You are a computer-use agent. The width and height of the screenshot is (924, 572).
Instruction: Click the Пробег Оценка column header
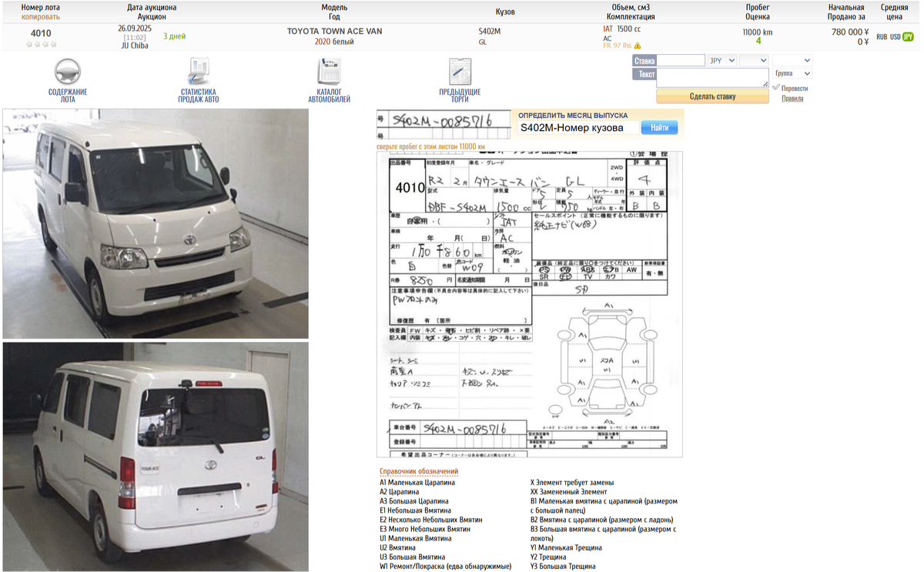pos(758,12)
